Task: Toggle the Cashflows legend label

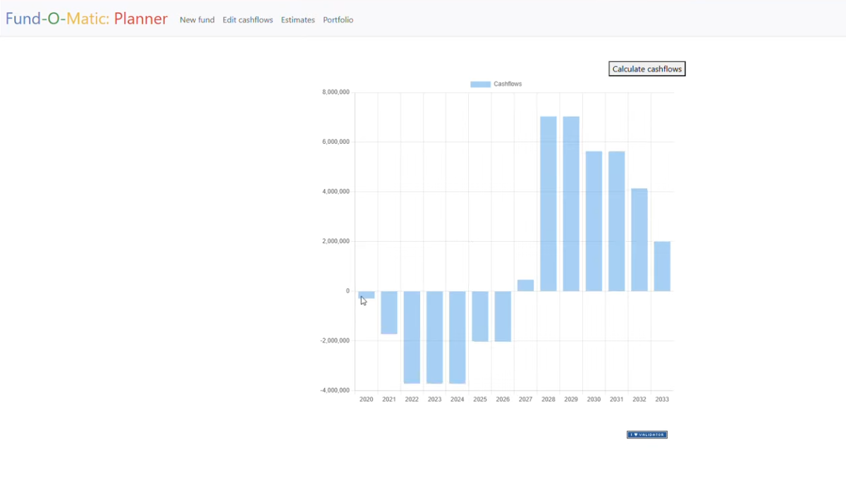Action: click(x=508, y=84)
